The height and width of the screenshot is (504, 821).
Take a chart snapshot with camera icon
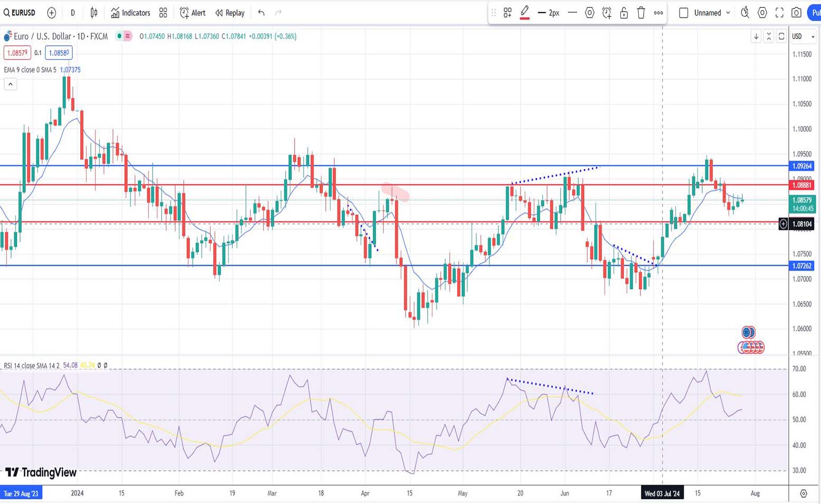click(796, 13)
